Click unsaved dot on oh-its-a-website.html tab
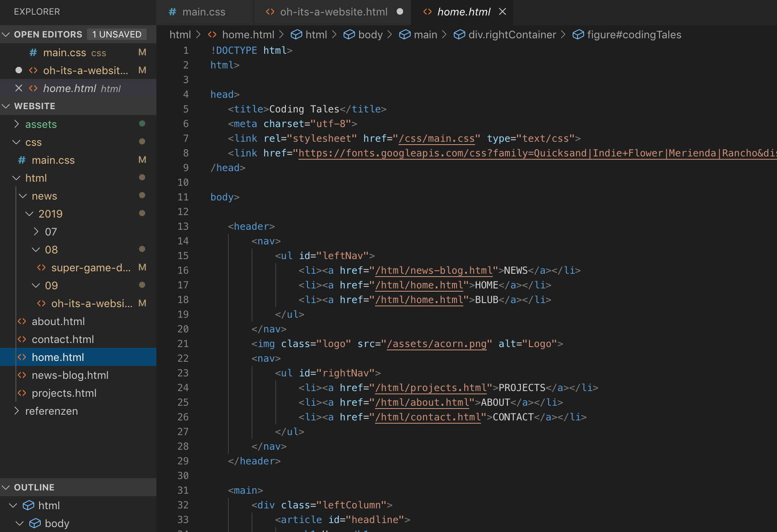This screenshot has height=532, width=777. point(400,12)
